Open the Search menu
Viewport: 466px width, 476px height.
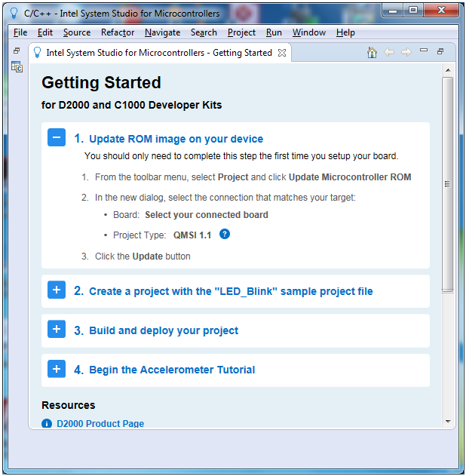pyautogui.click(x=204, y=32)
